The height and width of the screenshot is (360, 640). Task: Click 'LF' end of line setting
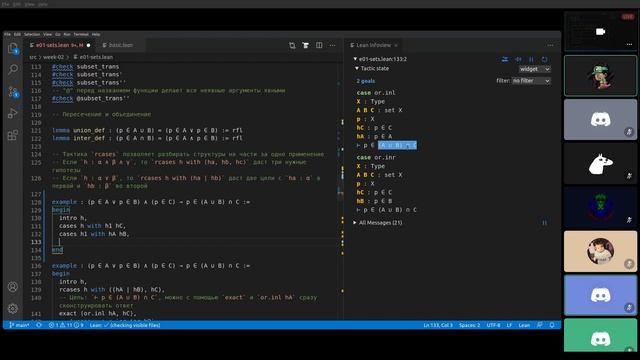pyautogui.click(x=509, y=325)
